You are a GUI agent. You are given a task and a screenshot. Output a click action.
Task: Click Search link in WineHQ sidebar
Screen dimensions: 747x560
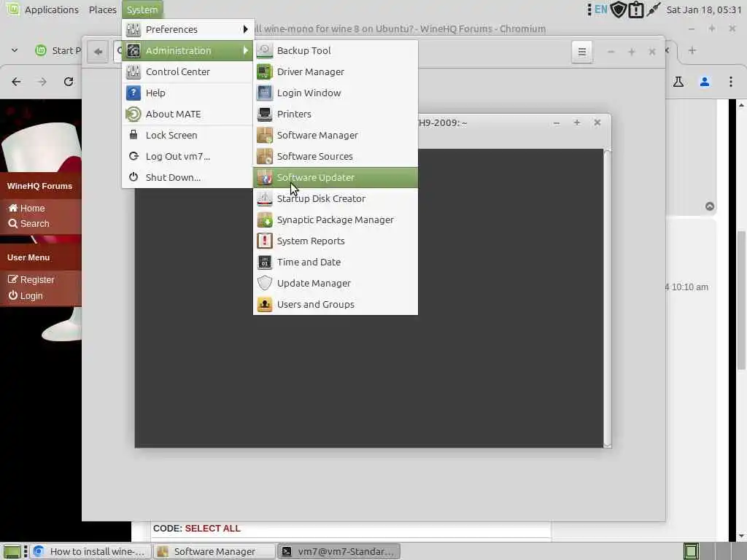[29, 223]
